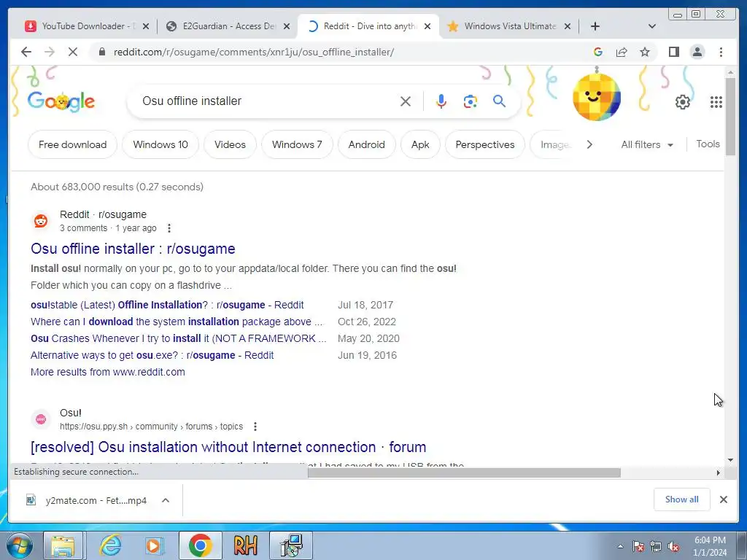Open the osu!stable Offline Installation link
This screenshot has height=560, width=747.
[167, 305]
